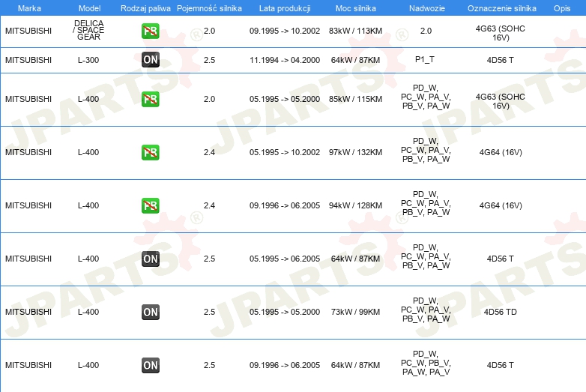The image size is (586, 392).
Task: Click the PB fuel icon in the 94kW / 128KM row
Action: coord(150,205)
